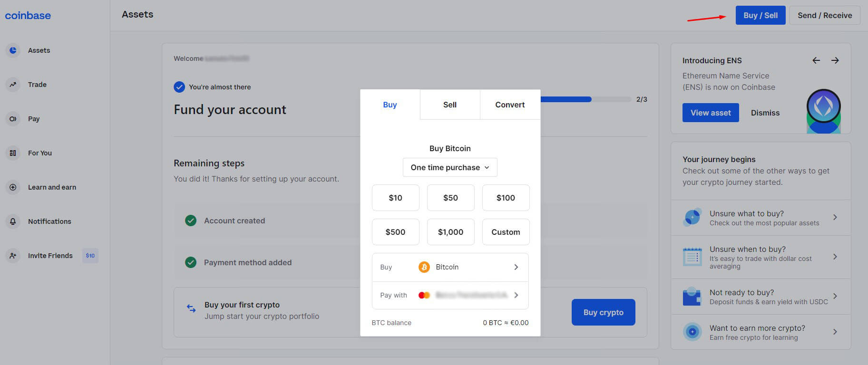Open the For You sidebar icon
The height and width of the screenshot is (365, 868).
point(13,153)
